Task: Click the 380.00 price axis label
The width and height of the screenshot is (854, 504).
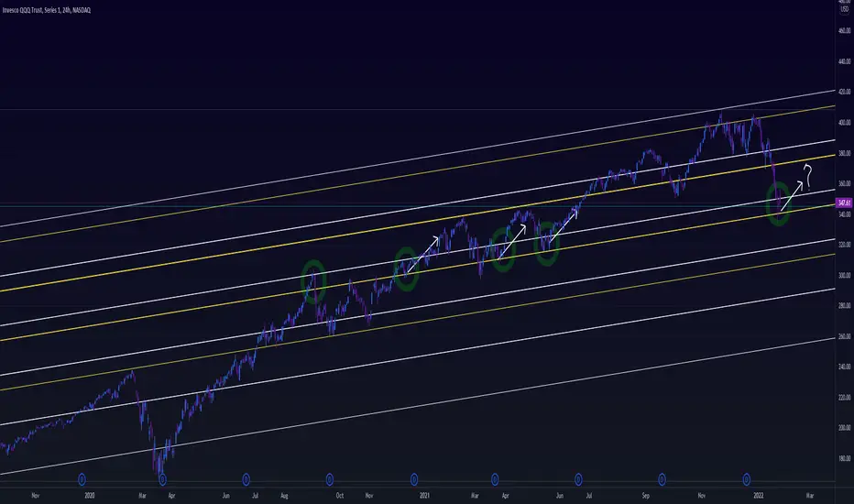Action: [844, 153]
